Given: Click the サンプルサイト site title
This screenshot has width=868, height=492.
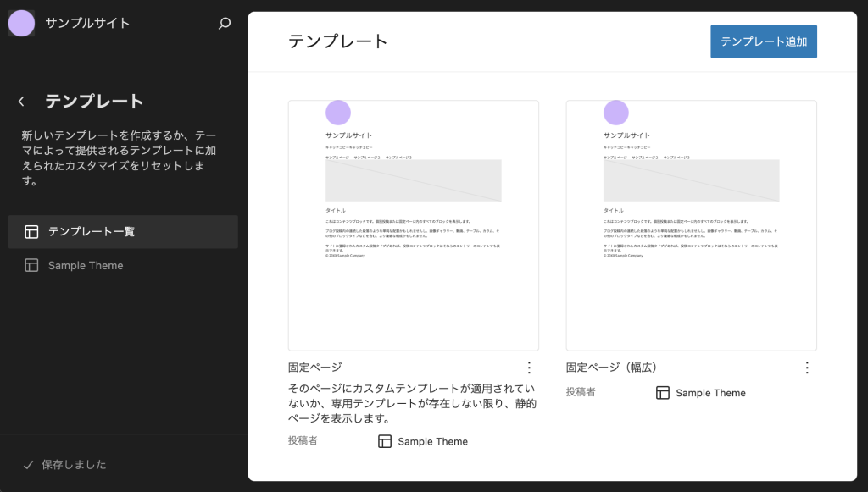Looking at the screenshot, I should coord(87,24).
